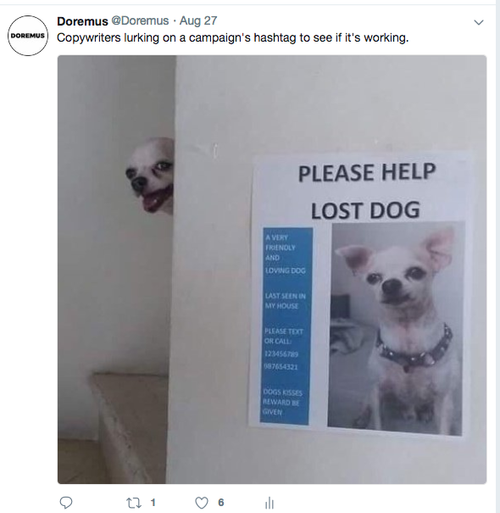Open the round DOREMUS profile avatar
The height and width of the screenshot is (513, 500).
point(28,35)
